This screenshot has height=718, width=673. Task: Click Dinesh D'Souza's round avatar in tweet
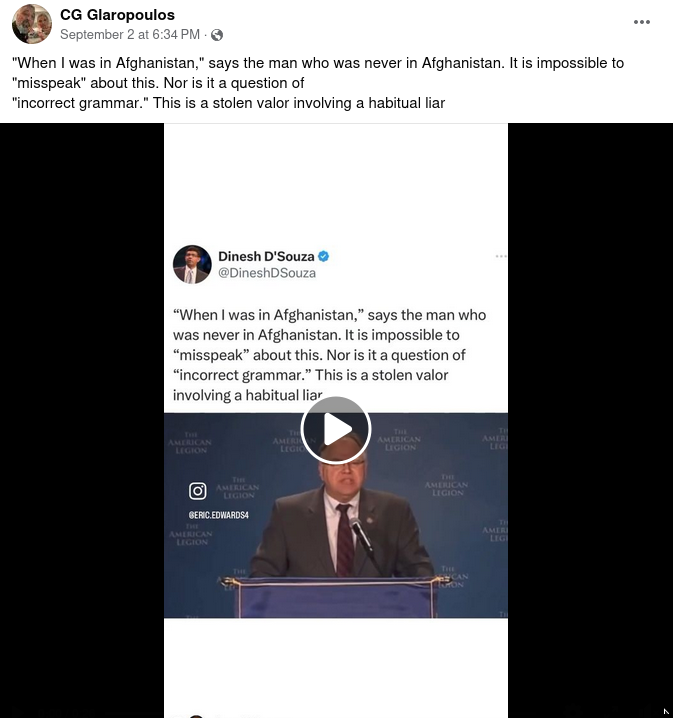coord(192,264)
